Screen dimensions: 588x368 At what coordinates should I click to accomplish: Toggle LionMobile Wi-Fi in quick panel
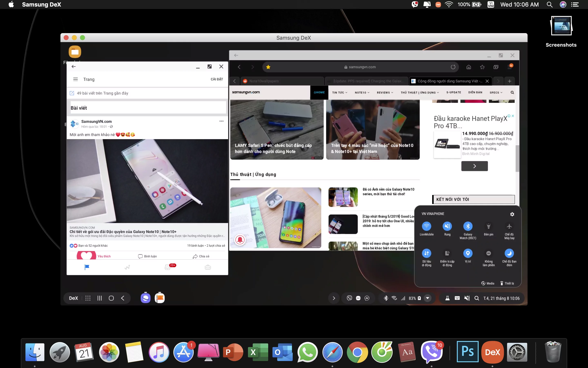427,226
